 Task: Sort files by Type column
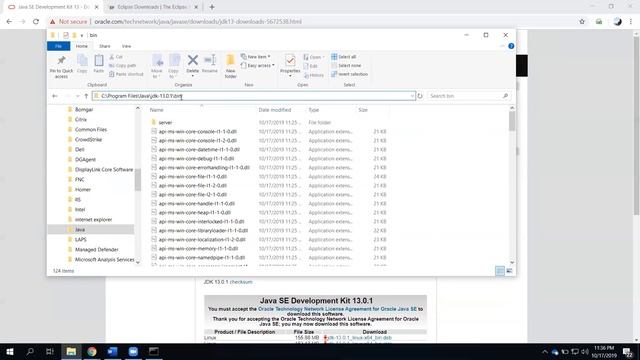coord(313,110)
